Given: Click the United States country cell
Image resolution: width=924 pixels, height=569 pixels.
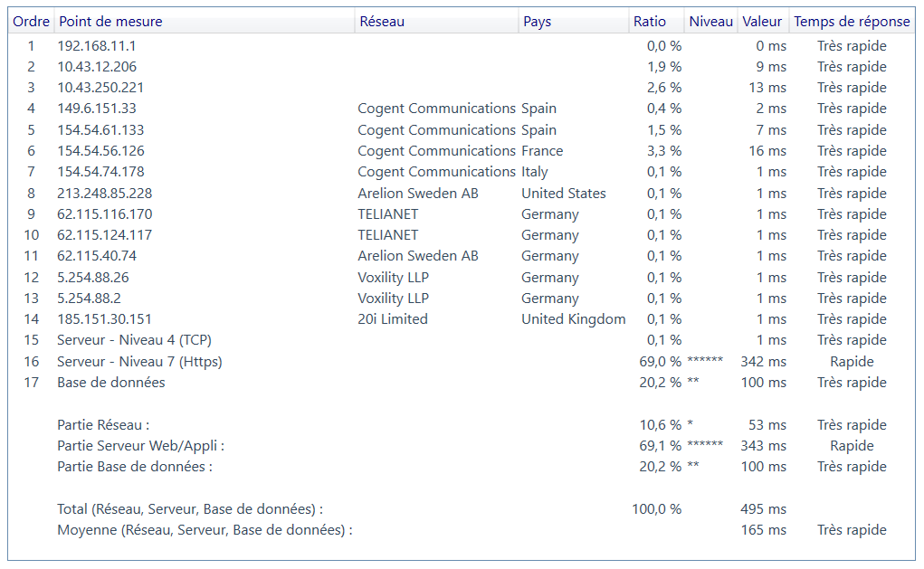Looking at the screenshot, I should (x=563, y=194).
